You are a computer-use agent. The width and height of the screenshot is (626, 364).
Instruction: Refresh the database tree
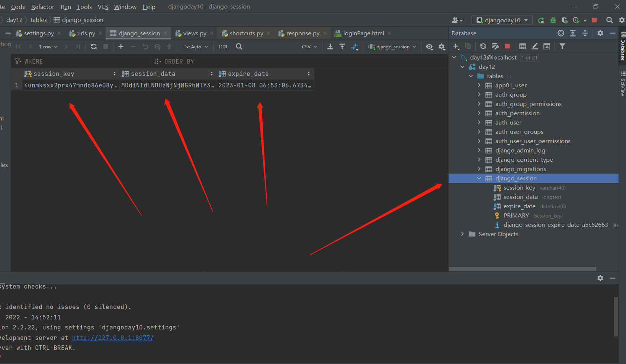click(x=483, y=46)
